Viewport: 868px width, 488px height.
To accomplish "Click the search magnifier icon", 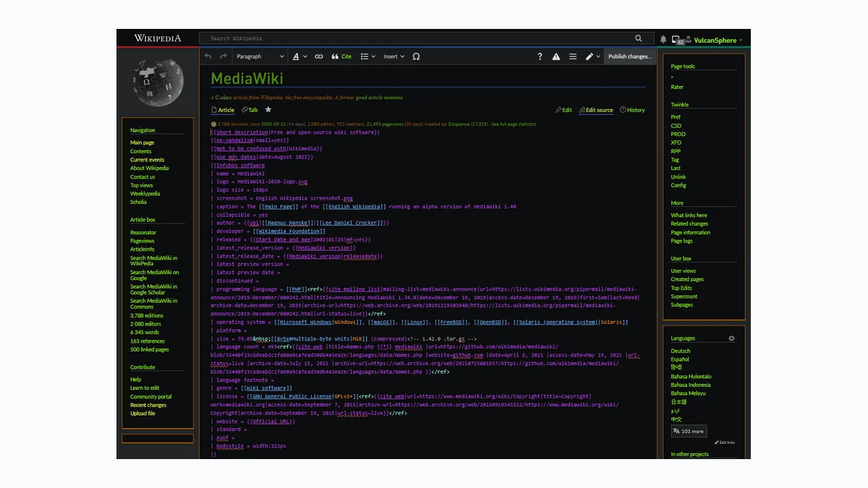I will click(639, 38).
